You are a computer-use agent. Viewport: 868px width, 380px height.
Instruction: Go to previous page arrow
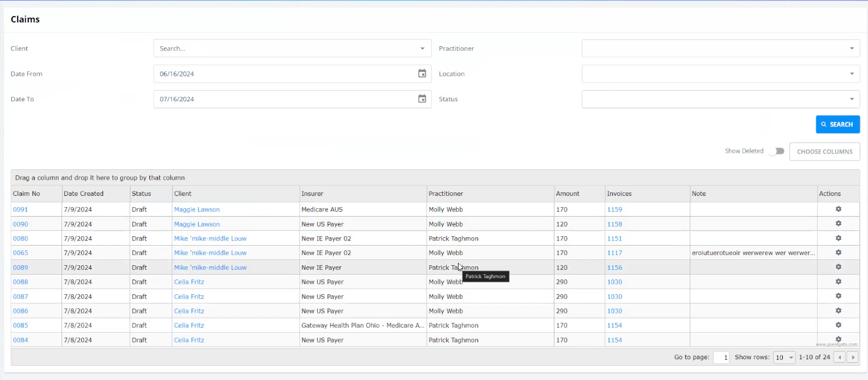839,358
